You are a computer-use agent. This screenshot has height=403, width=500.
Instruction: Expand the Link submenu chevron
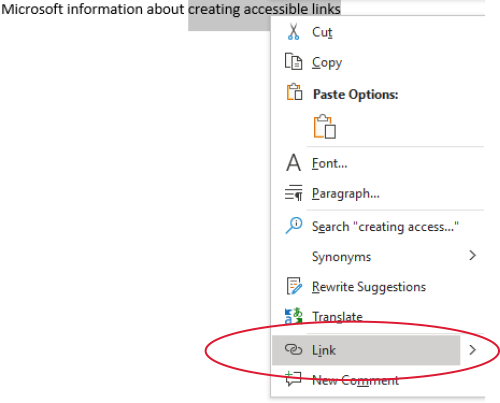(472, 350)
